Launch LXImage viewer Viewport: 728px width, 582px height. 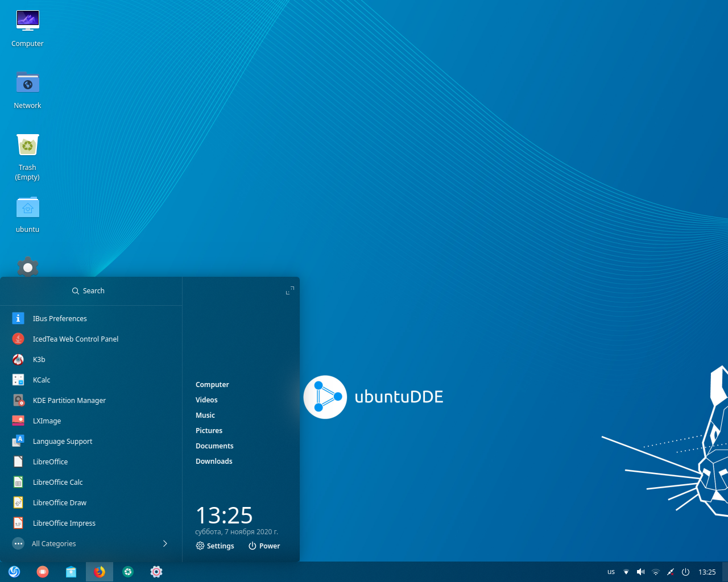coord(47,421)
